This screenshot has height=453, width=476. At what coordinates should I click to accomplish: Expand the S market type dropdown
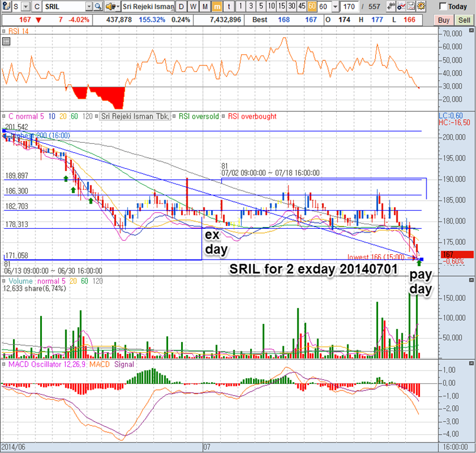[x=26, y=6]
